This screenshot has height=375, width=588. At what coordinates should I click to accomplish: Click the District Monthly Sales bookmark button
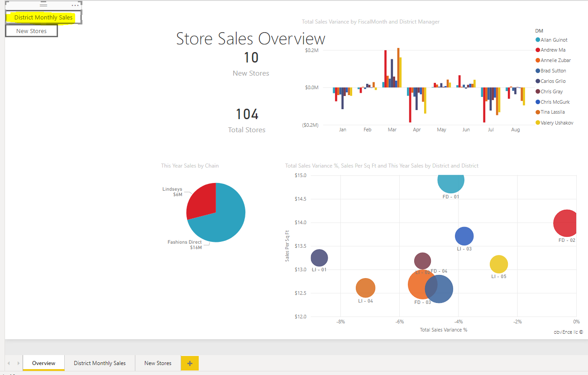pyautogui.click(x=43, y=18)
